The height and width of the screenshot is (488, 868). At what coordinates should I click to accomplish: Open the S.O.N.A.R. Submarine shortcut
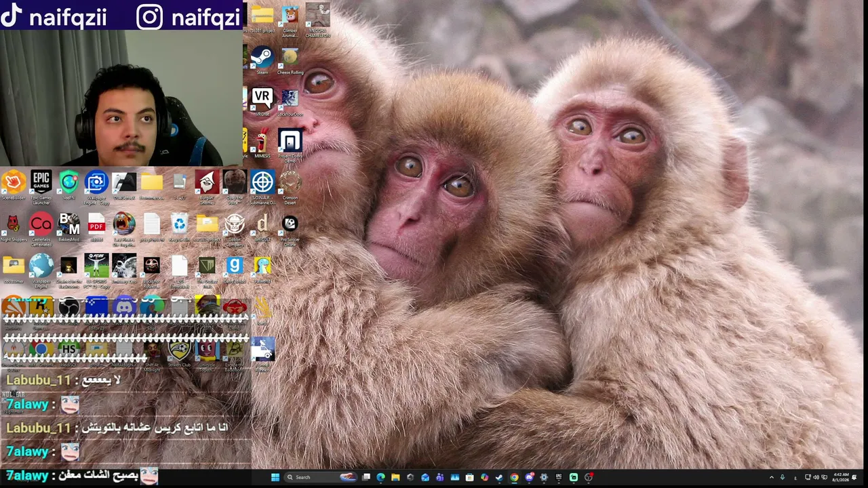(x=262, y=186)
